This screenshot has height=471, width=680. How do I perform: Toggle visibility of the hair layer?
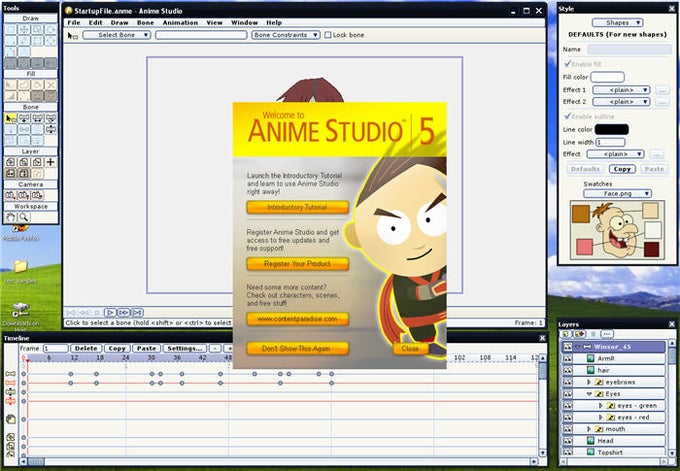click(x=567, y=370)
